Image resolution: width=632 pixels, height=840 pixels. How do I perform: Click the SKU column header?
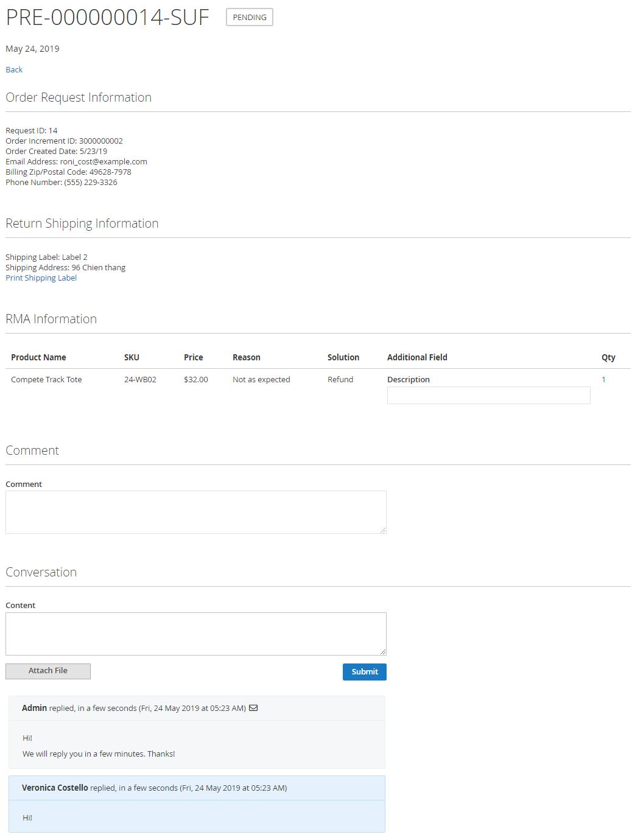point(132,358)
